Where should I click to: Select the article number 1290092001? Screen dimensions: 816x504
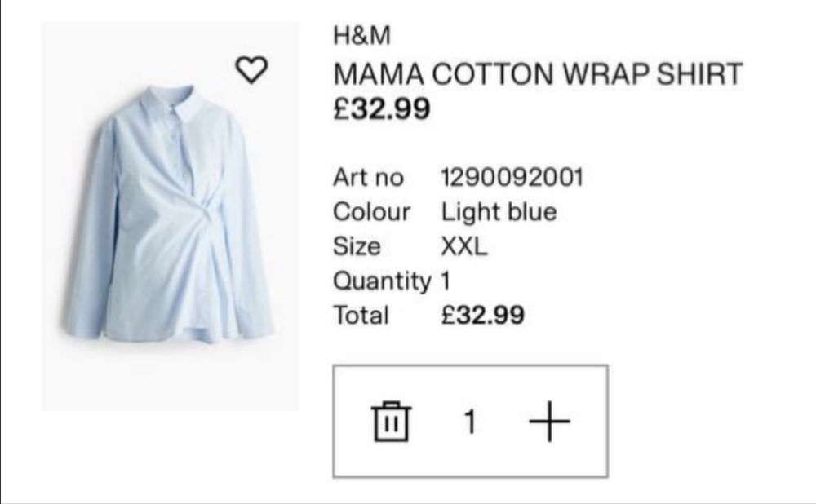tap(512, 177)
